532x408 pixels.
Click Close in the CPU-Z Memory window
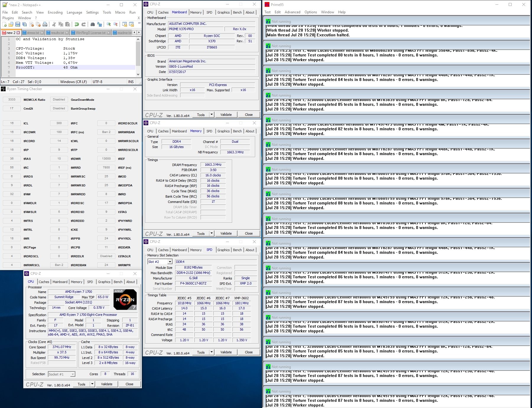249,233
